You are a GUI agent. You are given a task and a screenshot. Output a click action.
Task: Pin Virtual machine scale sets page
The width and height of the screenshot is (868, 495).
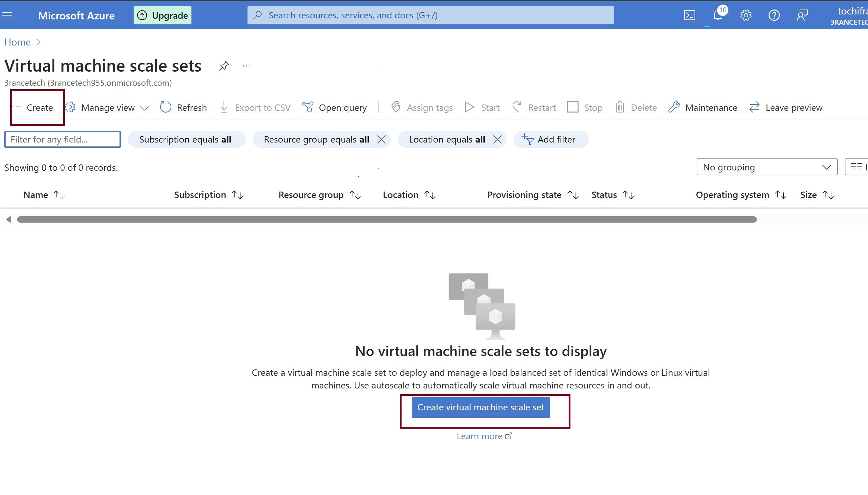(x=224, y=66)
